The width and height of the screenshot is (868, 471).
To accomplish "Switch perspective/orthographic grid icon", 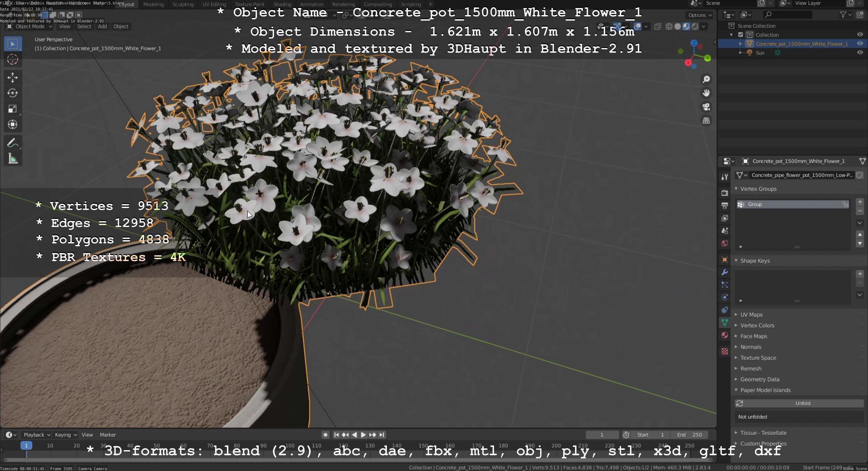I will click(706, 121).
